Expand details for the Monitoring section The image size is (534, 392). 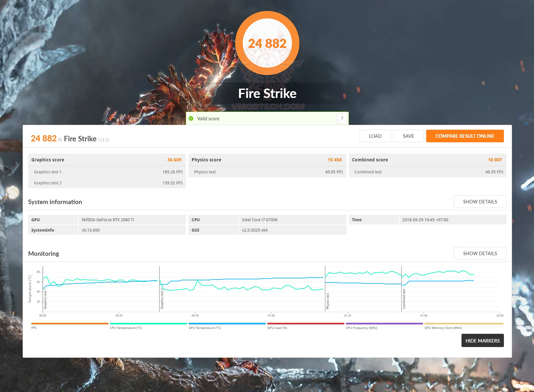(480, 253)
